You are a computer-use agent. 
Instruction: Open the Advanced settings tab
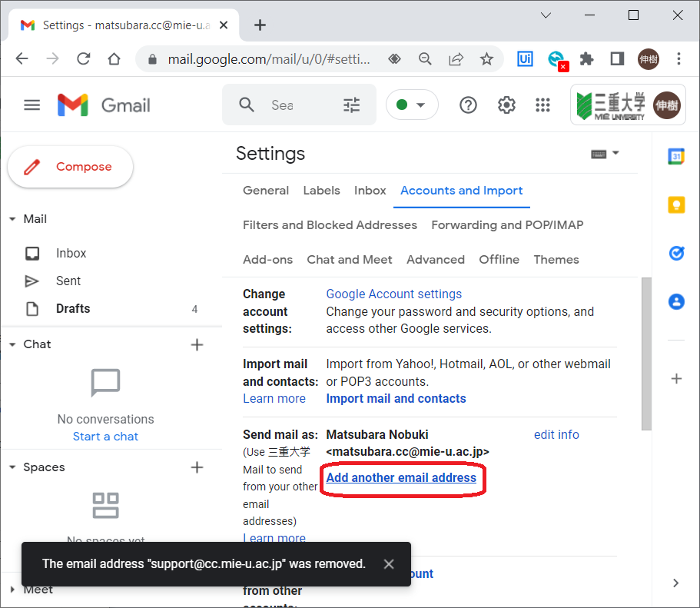[435, 260]
